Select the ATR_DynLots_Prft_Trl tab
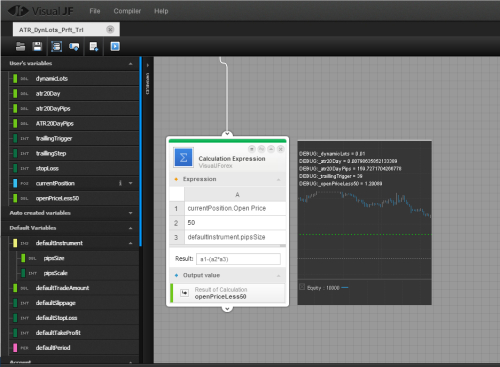500x367 pixels. (x=66, y=30)
